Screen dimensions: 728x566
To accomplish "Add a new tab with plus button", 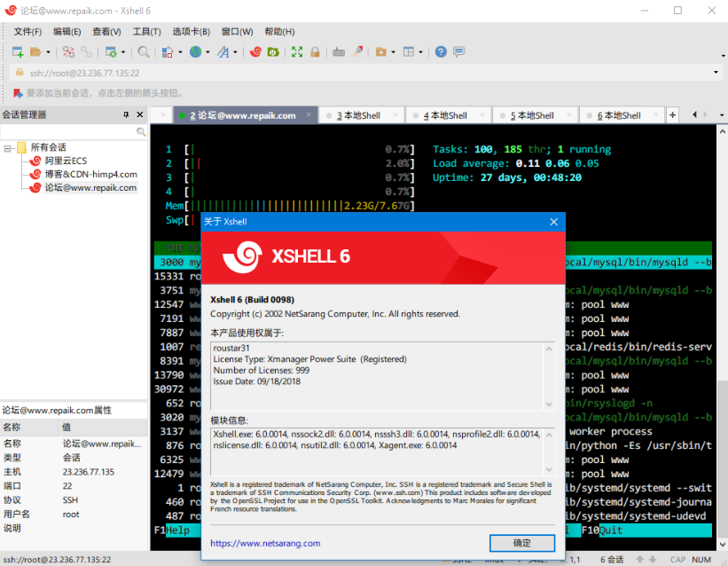I will click(672, 114).
